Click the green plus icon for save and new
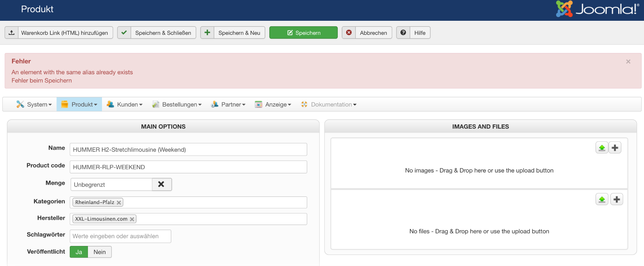 (x=207, y=32)
